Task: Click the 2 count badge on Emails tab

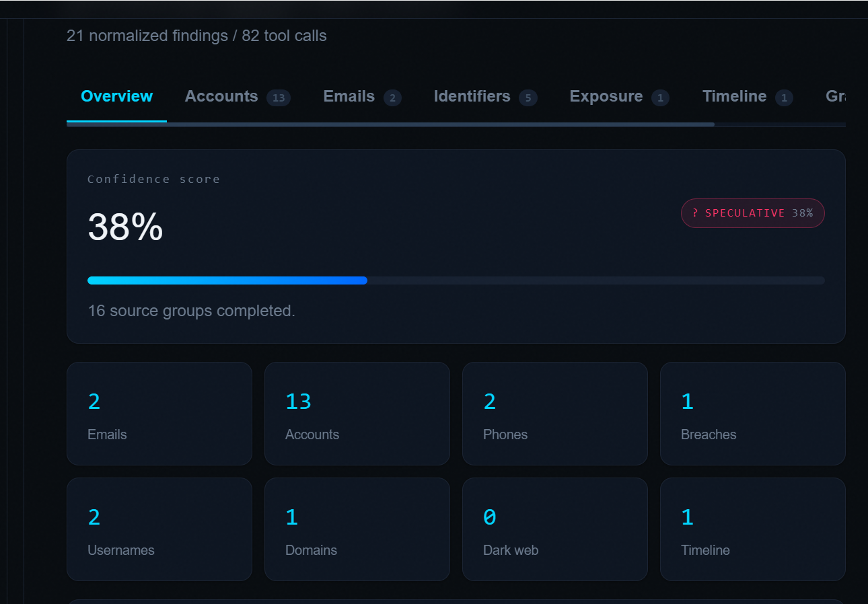Action: 392,98
